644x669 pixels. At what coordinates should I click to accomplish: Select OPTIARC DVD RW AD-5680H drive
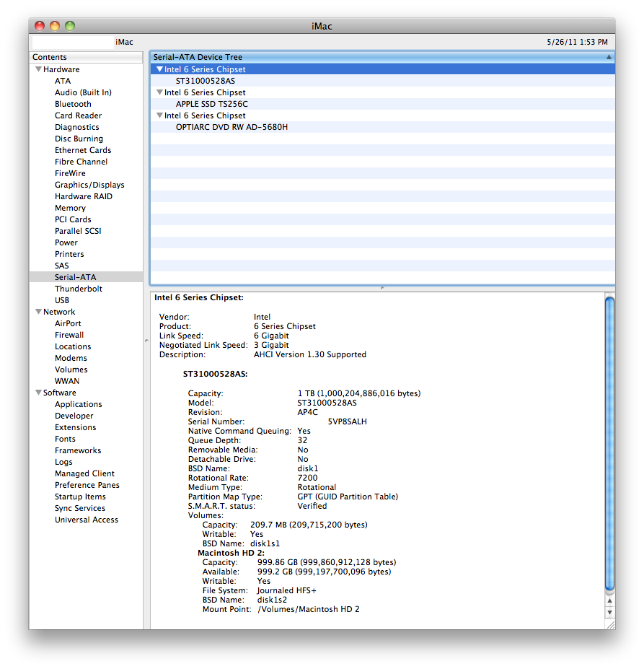[x=231, y=127]
